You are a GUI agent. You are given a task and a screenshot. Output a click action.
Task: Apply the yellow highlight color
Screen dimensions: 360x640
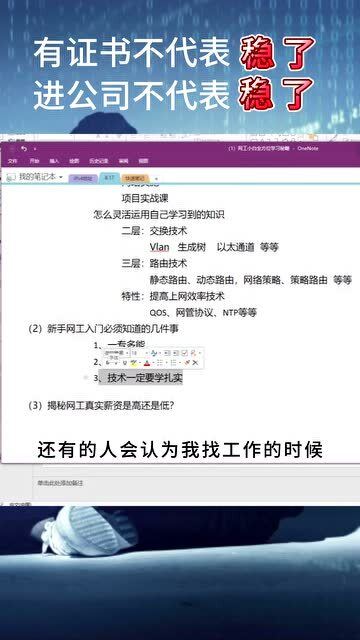coord(133,362)
